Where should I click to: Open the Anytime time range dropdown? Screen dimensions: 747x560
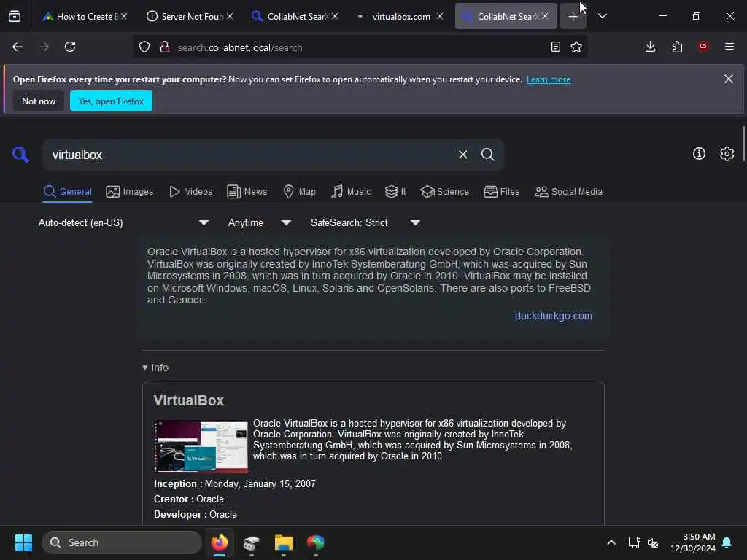coord(260,222)
